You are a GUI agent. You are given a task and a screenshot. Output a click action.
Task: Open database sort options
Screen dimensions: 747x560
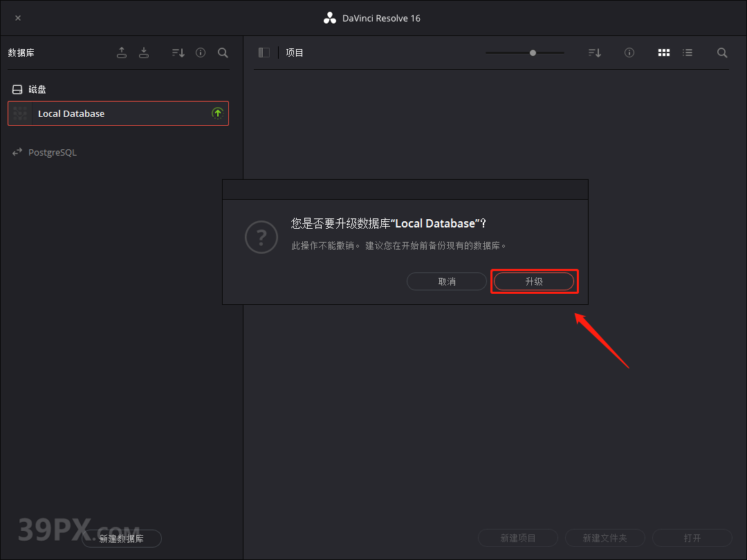[178, 53]
